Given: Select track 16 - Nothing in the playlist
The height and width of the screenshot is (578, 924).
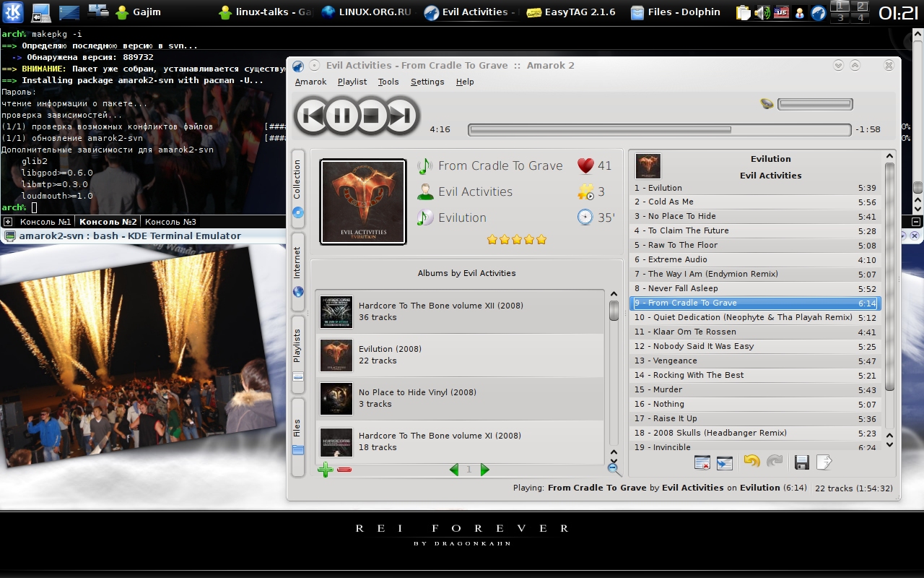Looking at the screenshot, I should (x=756, y=404).
